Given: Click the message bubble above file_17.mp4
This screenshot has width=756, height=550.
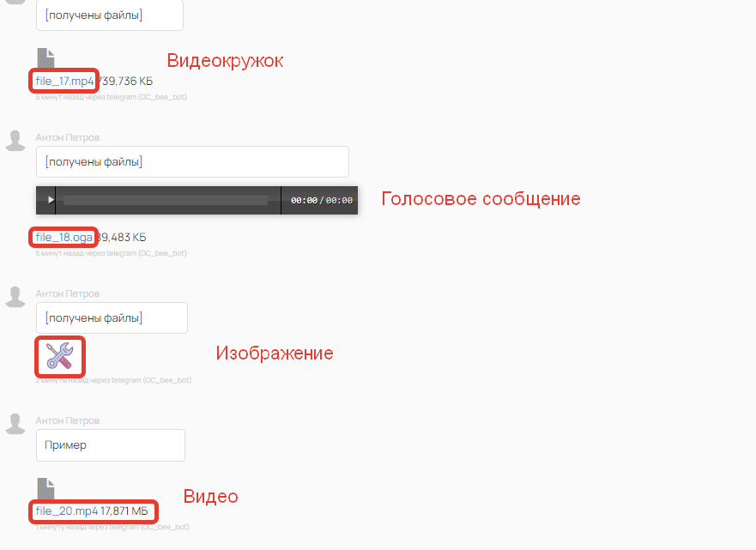Looking at the screenshot, I should [110, 15].
